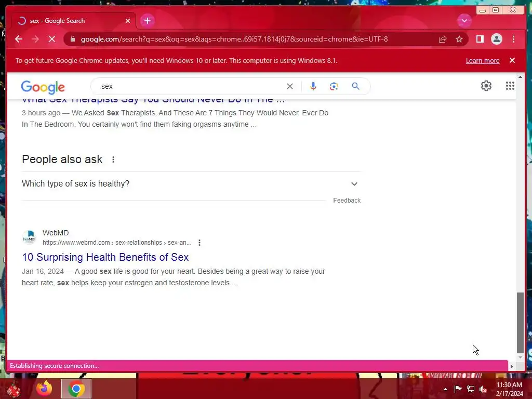Toggle the Chrome side panel
The height and width of the screenshot is (399, 532).
click(x=480, y=39)
